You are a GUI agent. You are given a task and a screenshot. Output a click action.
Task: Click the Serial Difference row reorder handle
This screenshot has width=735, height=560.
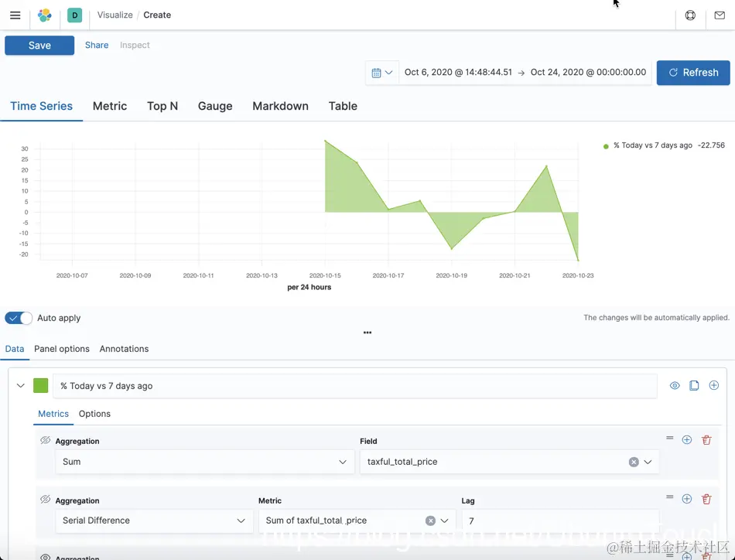(x=669, y=497)
